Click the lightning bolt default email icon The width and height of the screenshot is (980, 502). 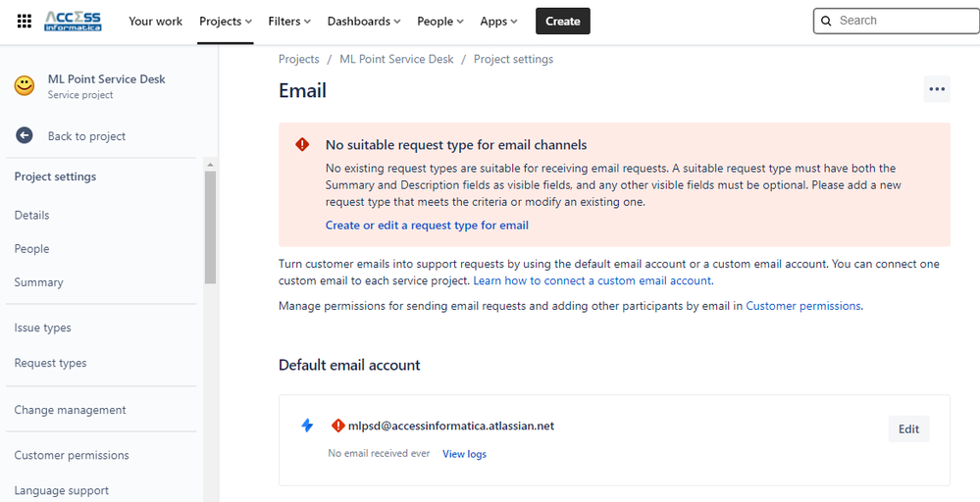pyautogui.click(x=307, y=426)
